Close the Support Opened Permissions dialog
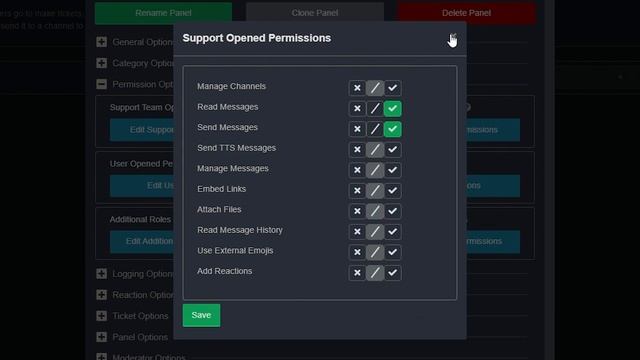Image resolution: width=640 pixels, height=360 pixels. tap(453, 38)
